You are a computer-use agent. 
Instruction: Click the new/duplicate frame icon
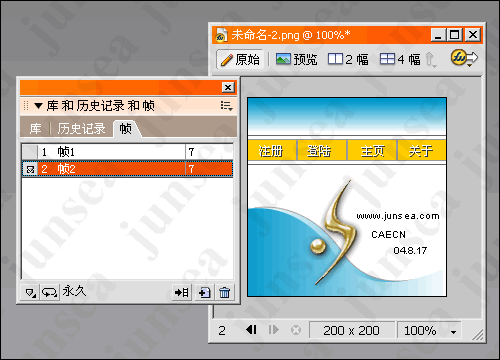point(204,293)
